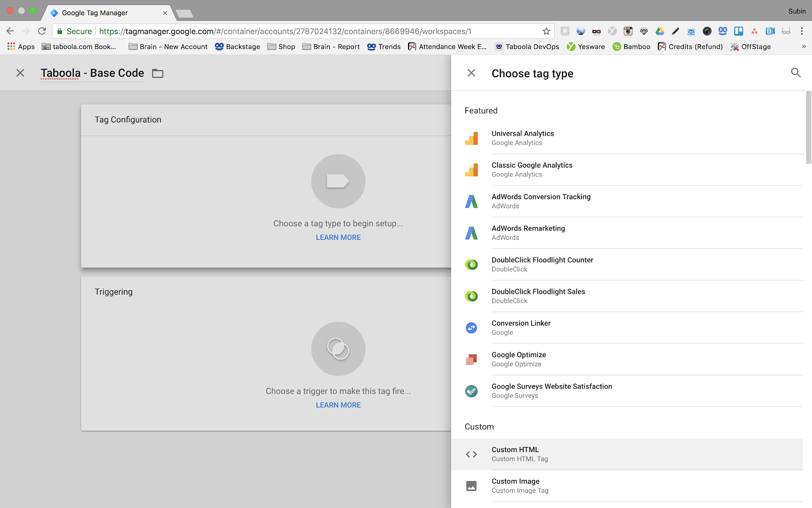
Task: Click the Universal Analytics icon
Action: pyautogui.click(x=471, y=138)
